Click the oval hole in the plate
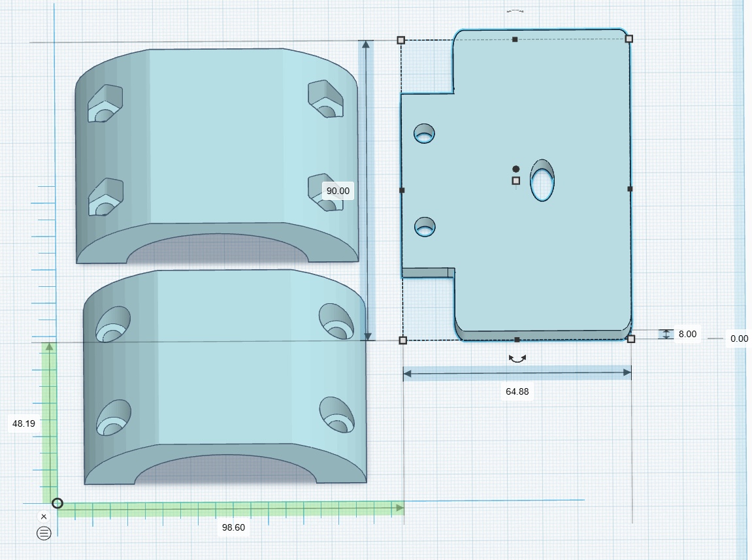 point(542,180)
